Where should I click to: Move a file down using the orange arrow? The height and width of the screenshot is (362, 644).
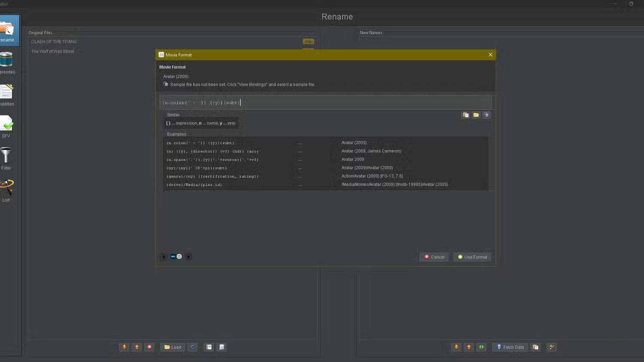click(124, 347)
